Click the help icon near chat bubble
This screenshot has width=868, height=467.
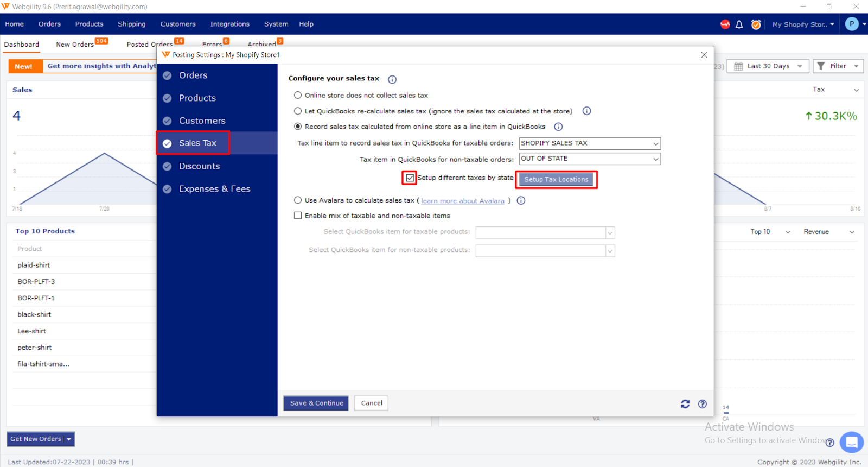[x=829, y=443]
